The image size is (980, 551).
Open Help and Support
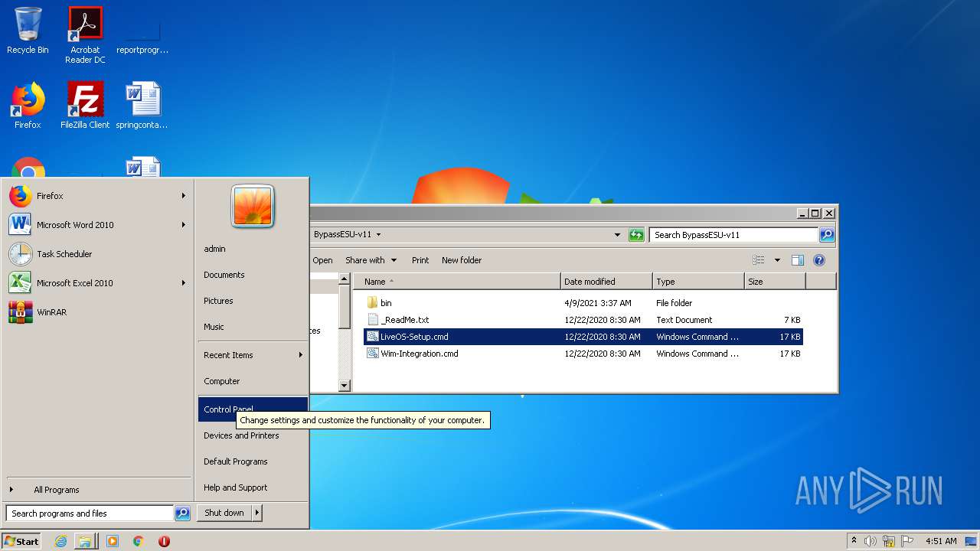[x=236, y=487]
